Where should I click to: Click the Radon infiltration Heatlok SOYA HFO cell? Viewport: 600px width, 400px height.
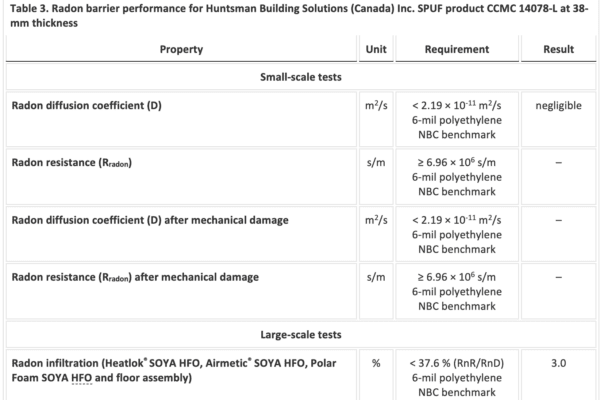181,375
